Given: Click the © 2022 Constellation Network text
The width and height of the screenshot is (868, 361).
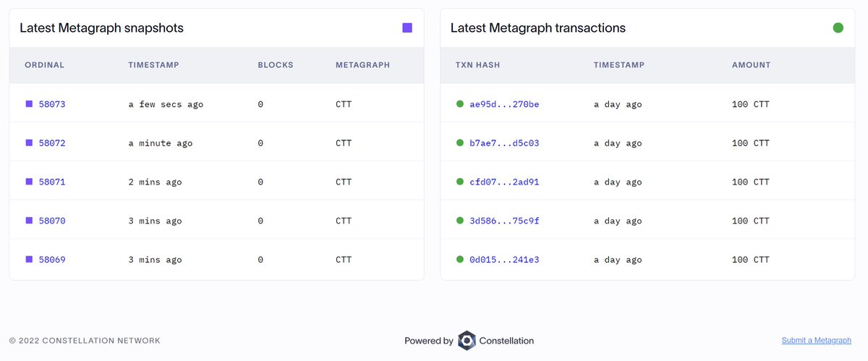Looking at the screenshot, I should pyautogui.click(x=85, y=340).
